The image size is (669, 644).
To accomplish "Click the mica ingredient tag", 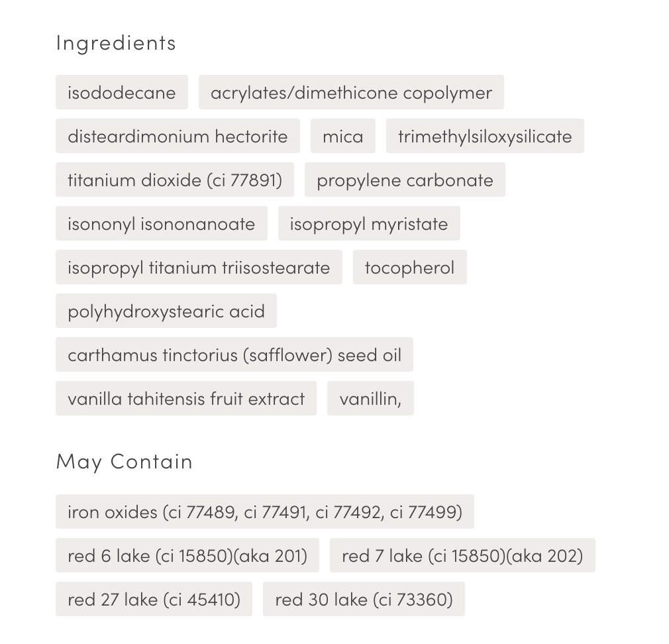I will [x=343, y=136].
